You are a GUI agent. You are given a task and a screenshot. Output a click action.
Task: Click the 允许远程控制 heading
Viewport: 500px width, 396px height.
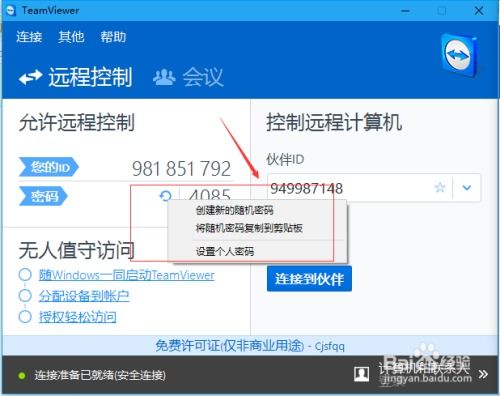[x=77, y=122]
